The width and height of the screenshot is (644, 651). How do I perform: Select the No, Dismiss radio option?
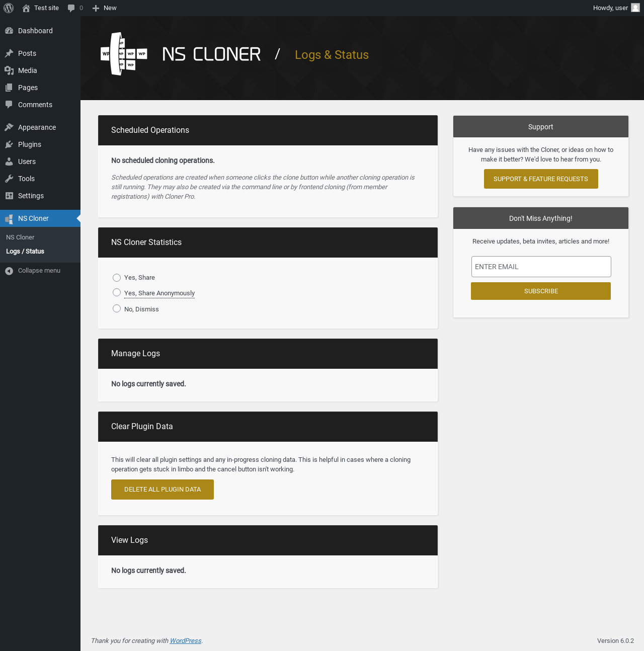click(x=117, y=309)
